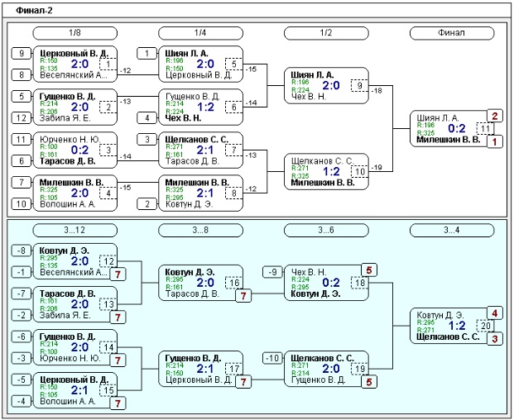This screenshot has width=514, height=420.
Task: Open the "3...8" round header
Action: click(200, 230)
